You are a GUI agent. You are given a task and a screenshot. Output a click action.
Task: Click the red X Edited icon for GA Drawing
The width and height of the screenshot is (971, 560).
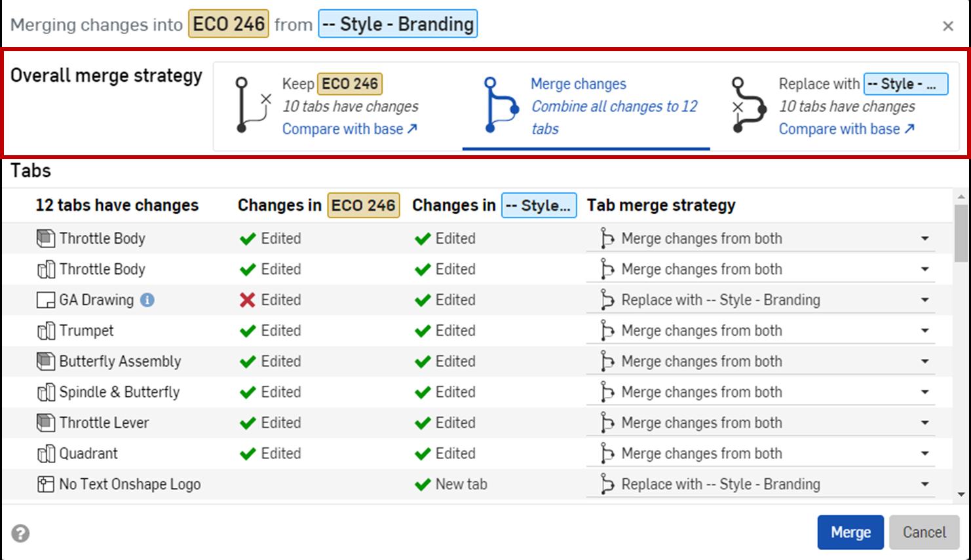click(x=248, y=299)
